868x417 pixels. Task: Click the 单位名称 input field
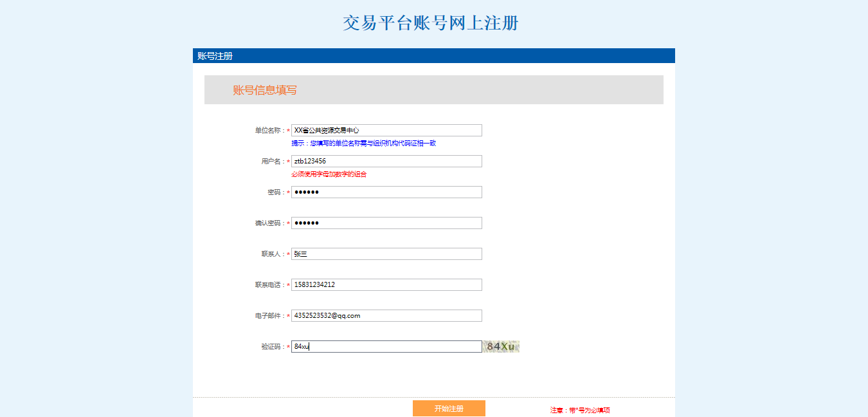point(386,130)
